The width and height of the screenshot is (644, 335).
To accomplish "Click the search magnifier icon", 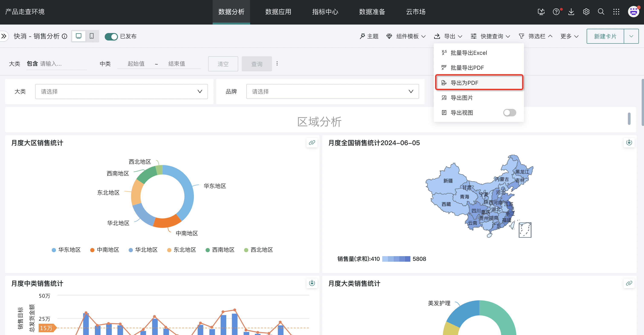I will tap(601, 12).
